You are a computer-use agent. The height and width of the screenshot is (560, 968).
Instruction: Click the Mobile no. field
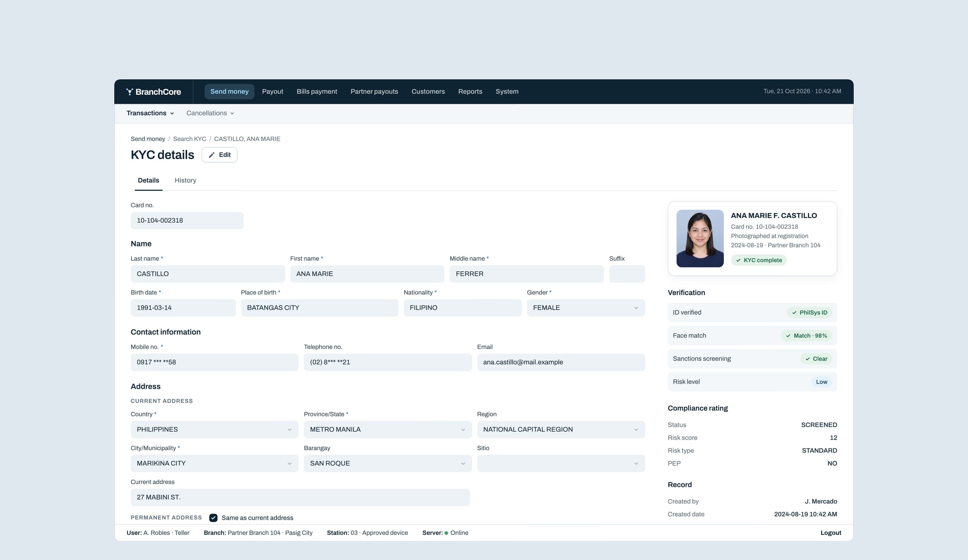[x=214, y=362]
